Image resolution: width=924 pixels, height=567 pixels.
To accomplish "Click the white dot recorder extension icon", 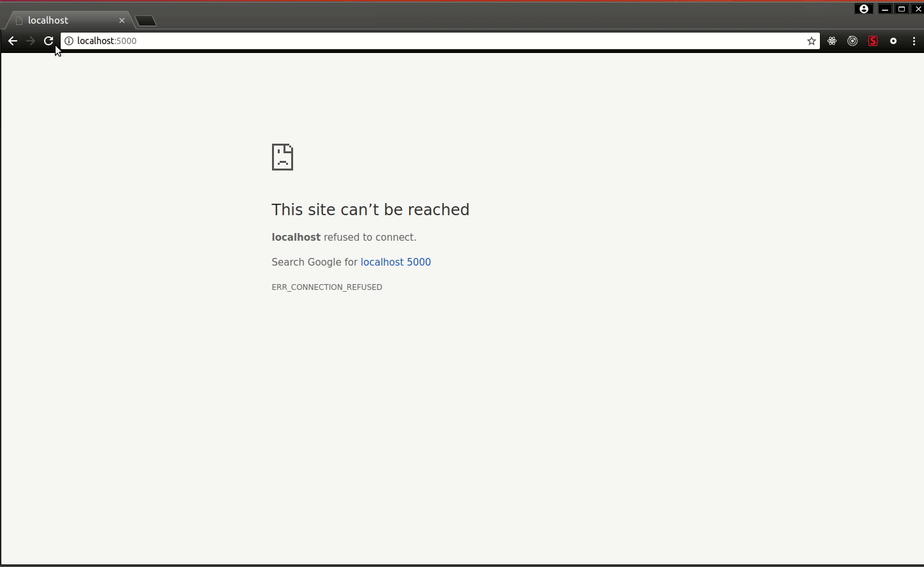I will click(x=893, y=41).
